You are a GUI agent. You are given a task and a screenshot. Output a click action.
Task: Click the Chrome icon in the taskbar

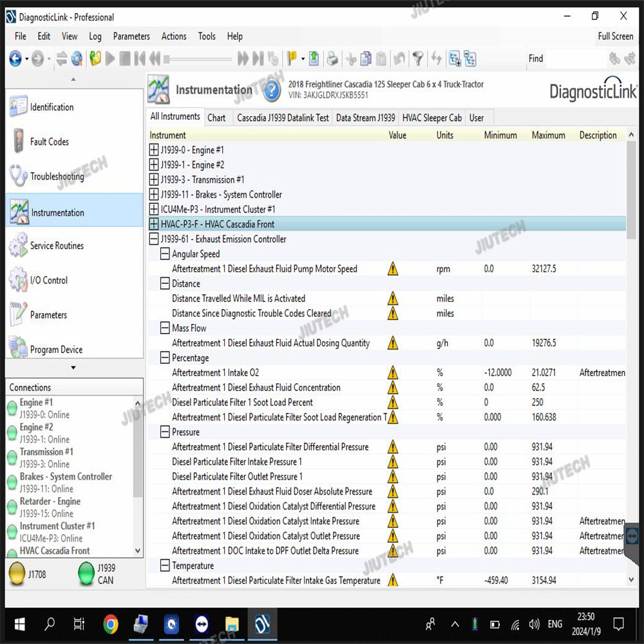[111, 623]
